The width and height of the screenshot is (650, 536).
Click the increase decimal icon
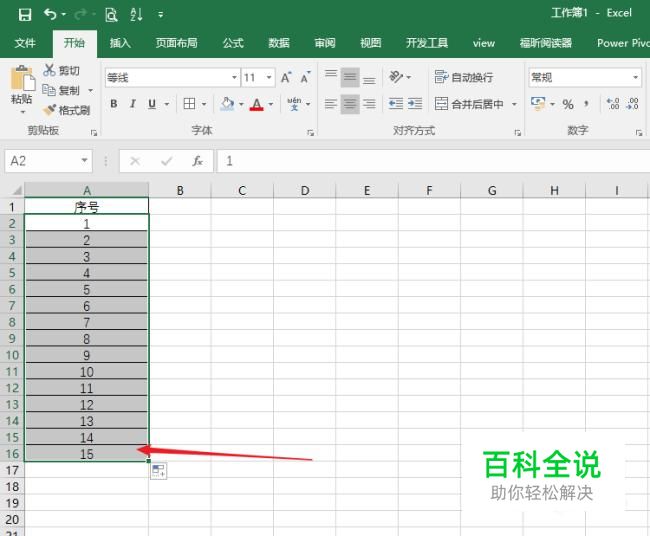(x=613, y=104)
